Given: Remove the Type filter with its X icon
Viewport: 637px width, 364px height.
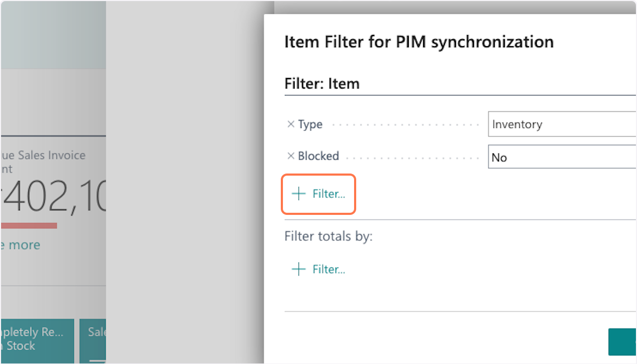Looking at the screenshot, I should point(290,125).
